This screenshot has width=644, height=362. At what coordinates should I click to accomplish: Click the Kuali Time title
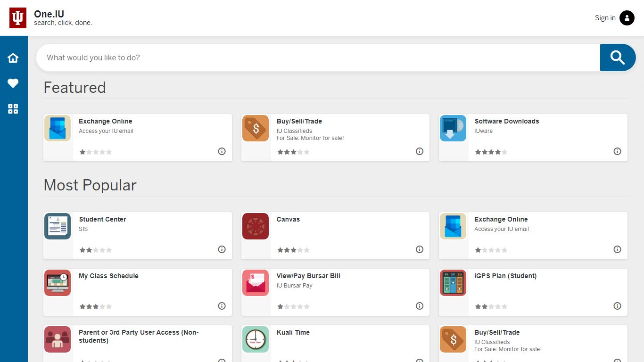(293, 332)
